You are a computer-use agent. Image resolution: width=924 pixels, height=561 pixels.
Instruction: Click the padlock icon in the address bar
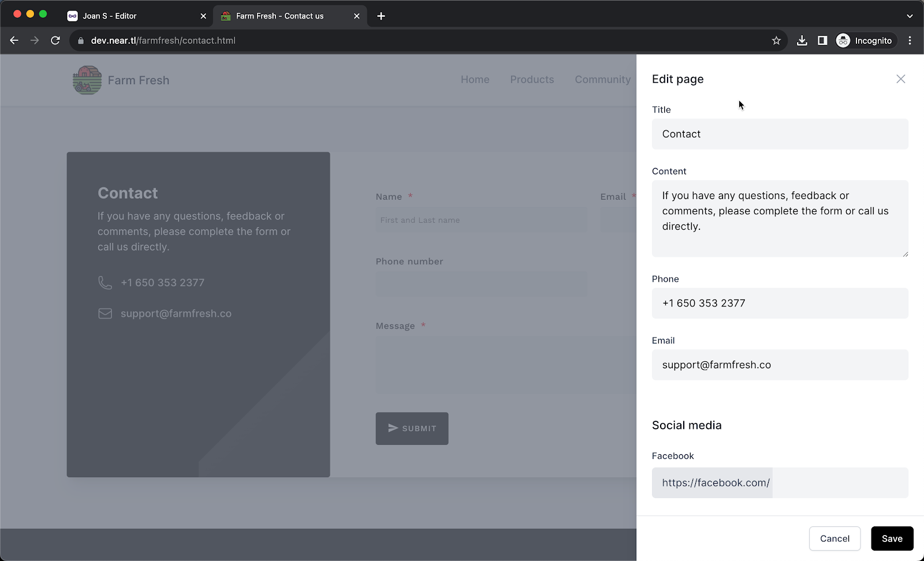tap(82, 40)
